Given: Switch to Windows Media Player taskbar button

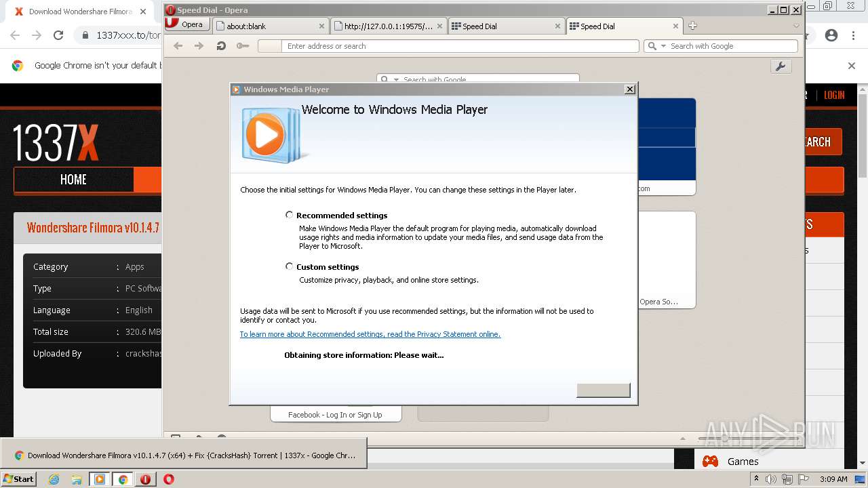Looking at the screenshot, I should point(100,479).
